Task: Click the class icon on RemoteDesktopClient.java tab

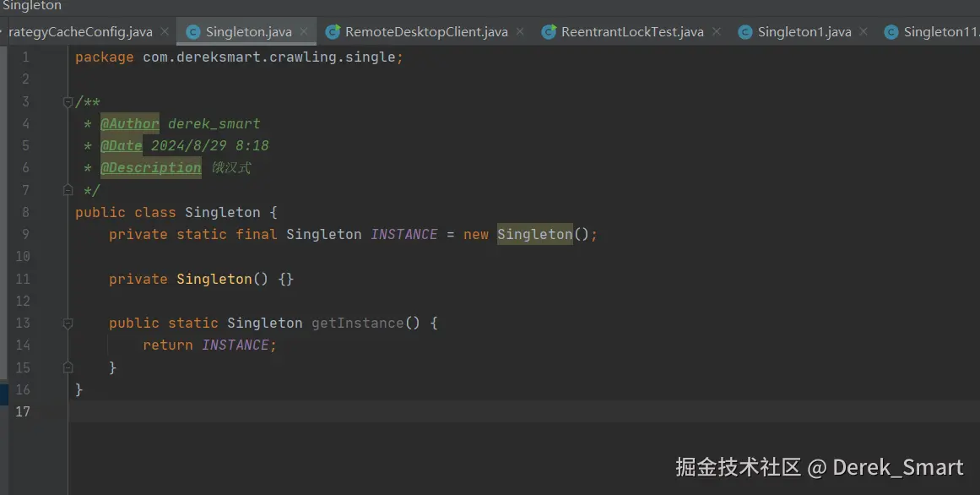Action: [333, 31]
